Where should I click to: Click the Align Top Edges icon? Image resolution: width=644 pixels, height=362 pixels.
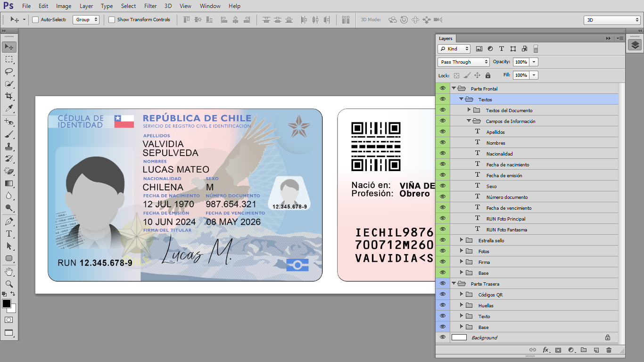(x=186, y=20)
